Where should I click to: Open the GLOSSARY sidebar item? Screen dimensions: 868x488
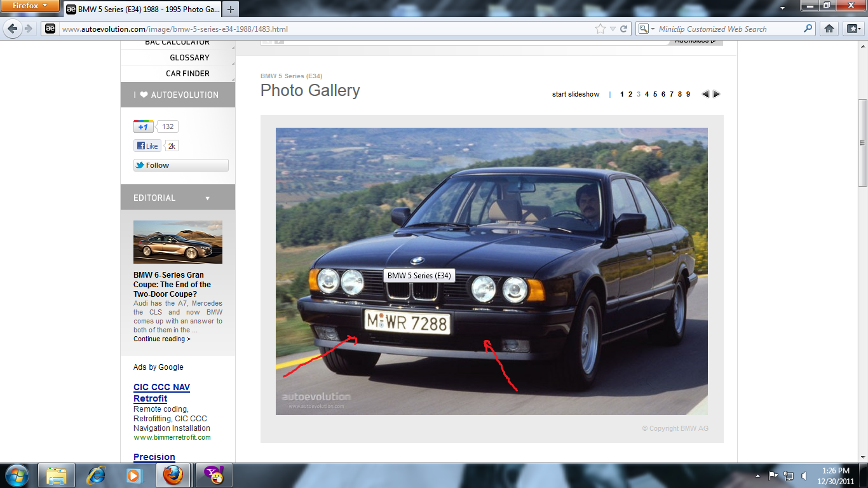point(189,57)
